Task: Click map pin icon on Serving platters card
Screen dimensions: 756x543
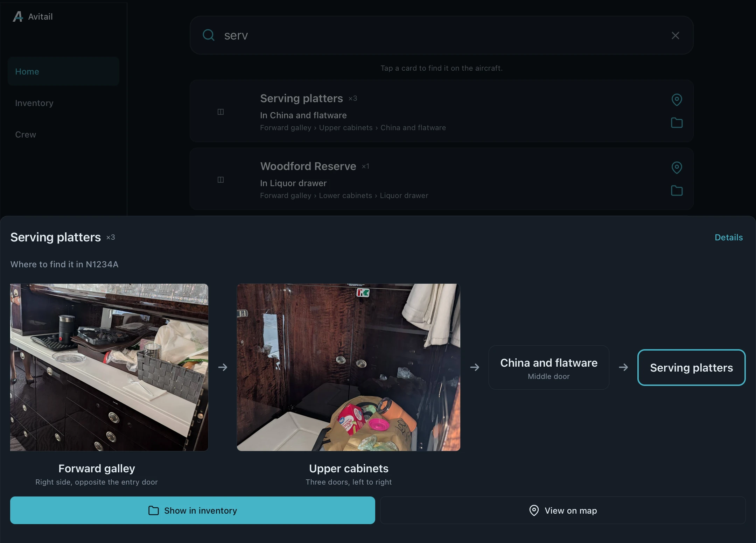Action: [677, 100]
